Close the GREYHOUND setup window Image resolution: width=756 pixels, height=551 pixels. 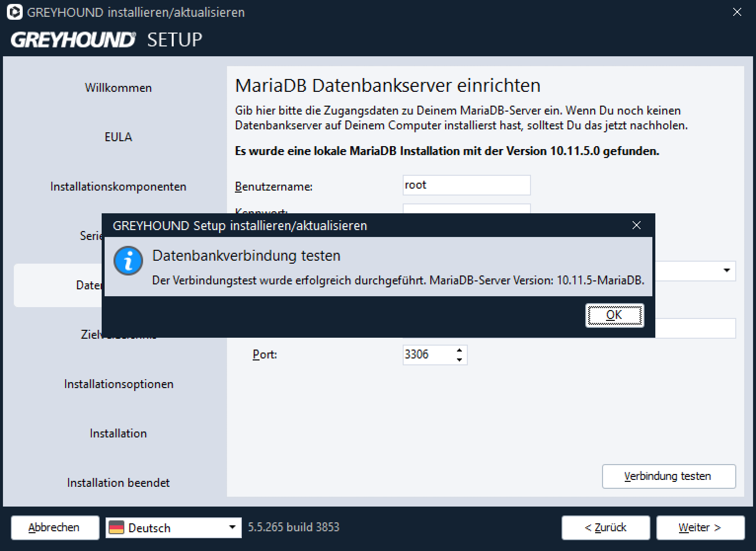coord(737,12)
